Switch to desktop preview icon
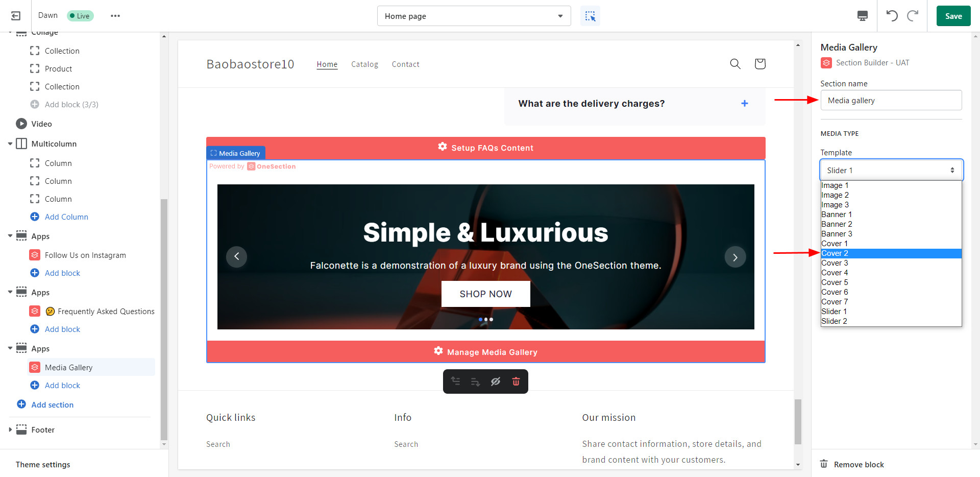Screen dimensions: 980x477 click(x=863, y=16)
